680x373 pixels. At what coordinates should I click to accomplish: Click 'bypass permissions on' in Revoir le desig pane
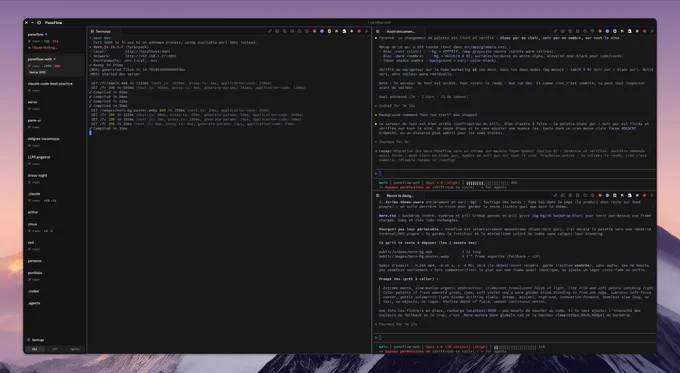click(408, 351)
